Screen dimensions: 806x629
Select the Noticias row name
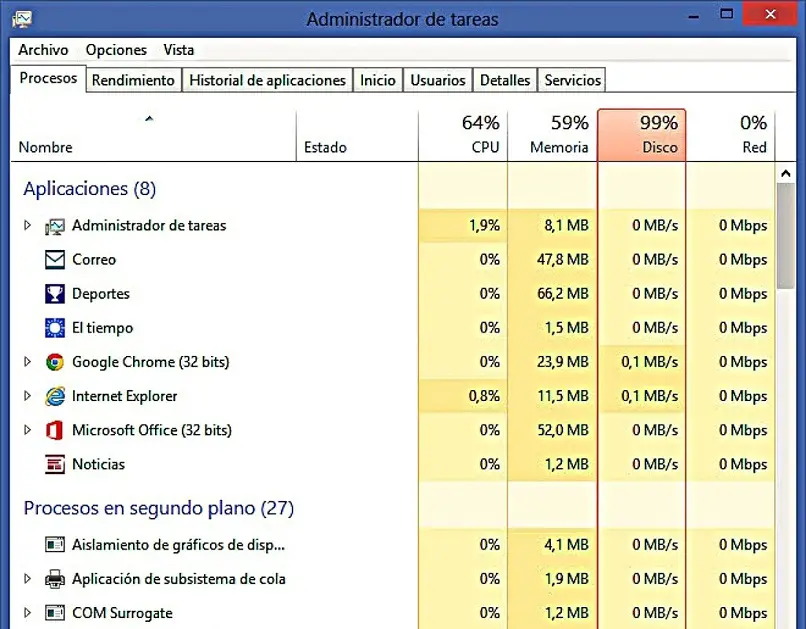coord(98,465)
